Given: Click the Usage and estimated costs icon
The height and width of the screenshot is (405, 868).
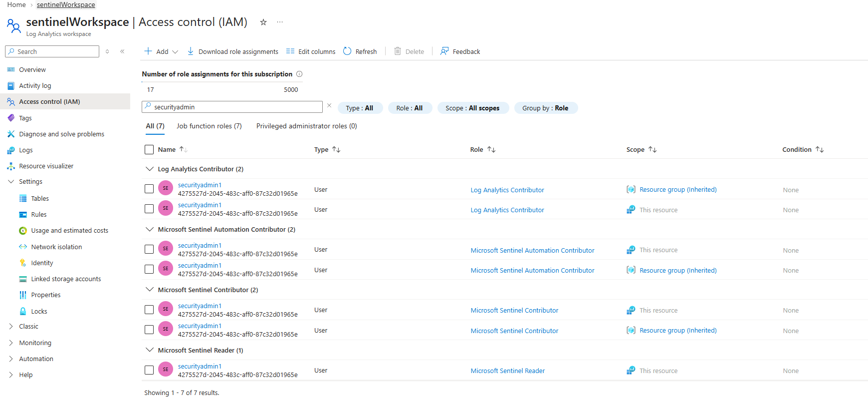Looking at the screenshot, I should point(23,231).
